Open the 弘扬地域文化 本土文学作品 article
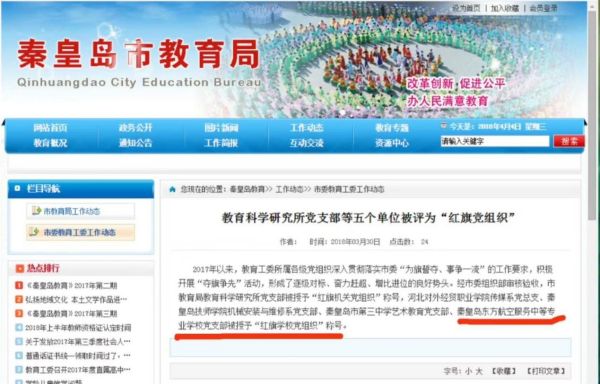The image size is (600, 384). (x=76, y=299)
